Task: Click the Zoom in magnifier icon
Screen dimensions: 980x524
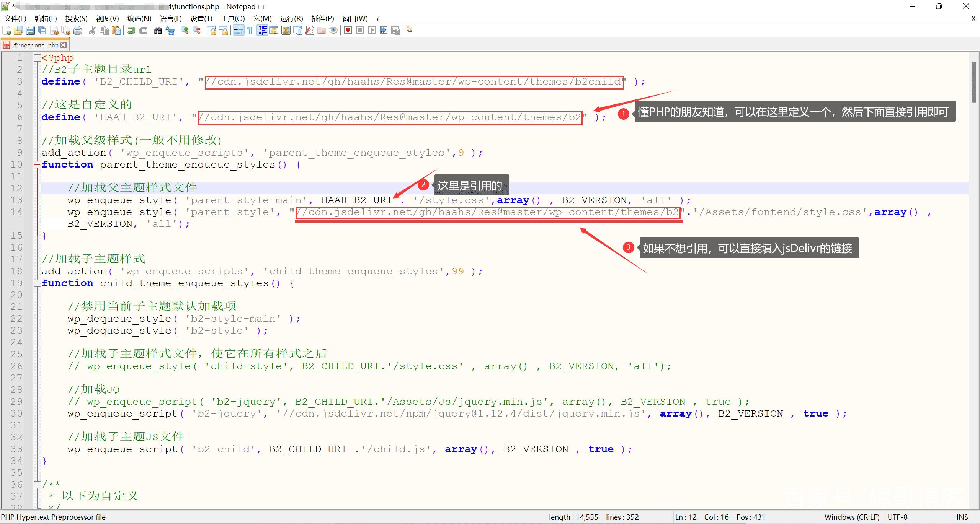Action: click(185, 30)
